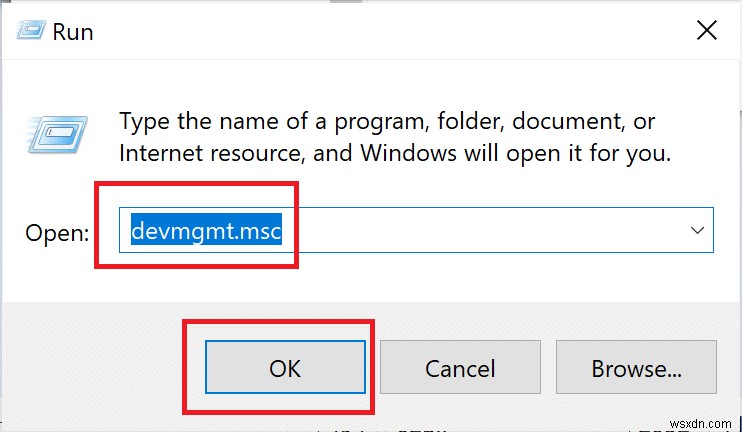Click the highlighted devmgmt.msc text
The image size is (743, 434).
click(206, 232)
